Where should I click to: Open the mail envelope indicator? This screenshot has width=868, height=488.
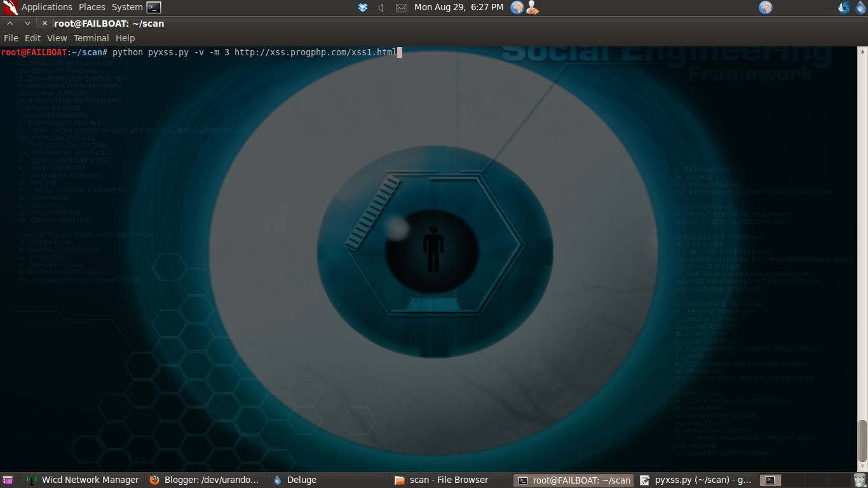coord(402,8)
